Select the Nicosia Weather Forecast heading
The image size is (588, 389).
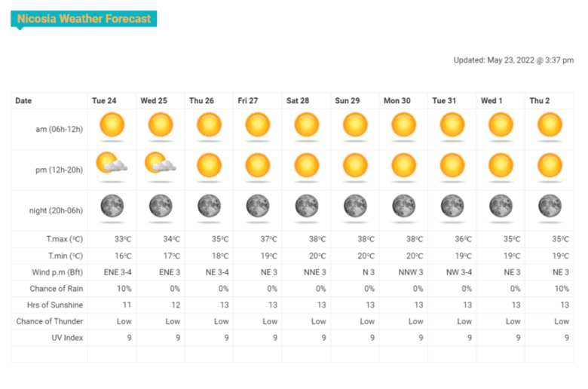pyautogui.click(x=84, y=19)
